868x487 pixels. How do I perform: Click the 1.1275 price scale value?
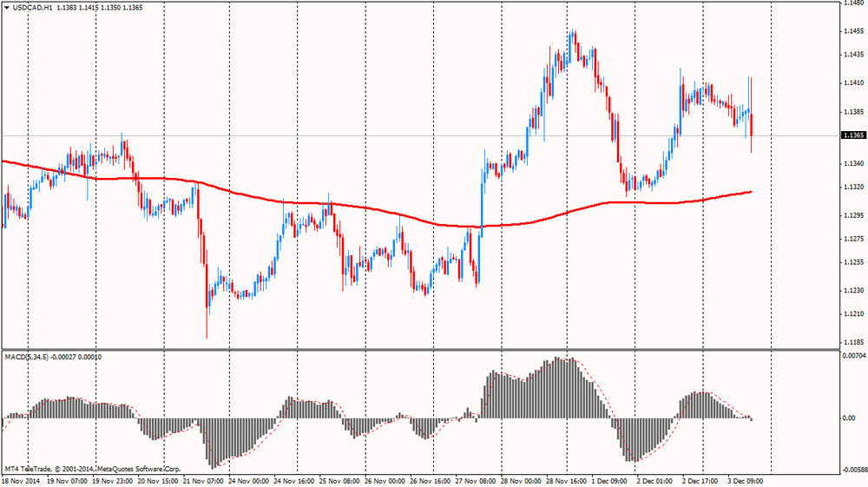(x=852, y=239)
